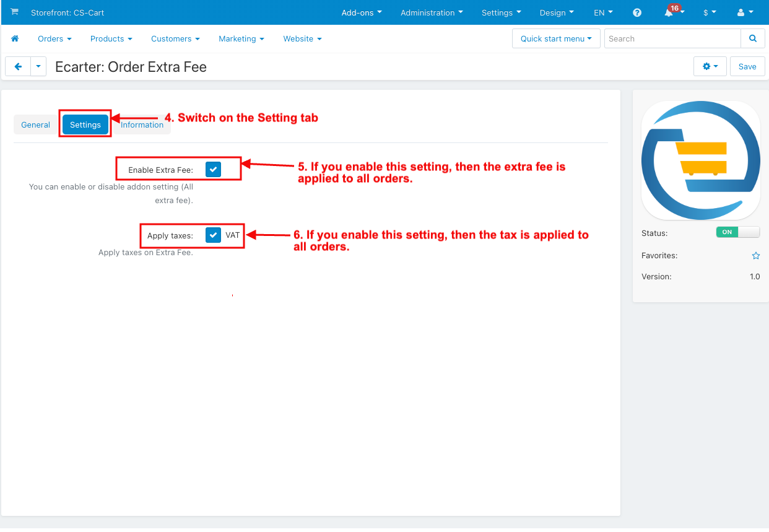This screenshot has height=532, width=769.
Task: Click the Save button
Action: 747,66
